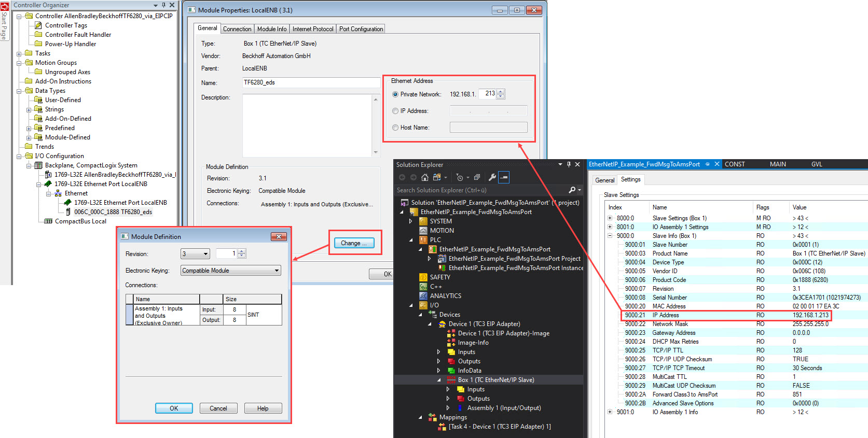Expand index 8000:0 Slave Settings row
This screenshot has height=438, width=868.
pyautogui.click(x=610, y=218)
